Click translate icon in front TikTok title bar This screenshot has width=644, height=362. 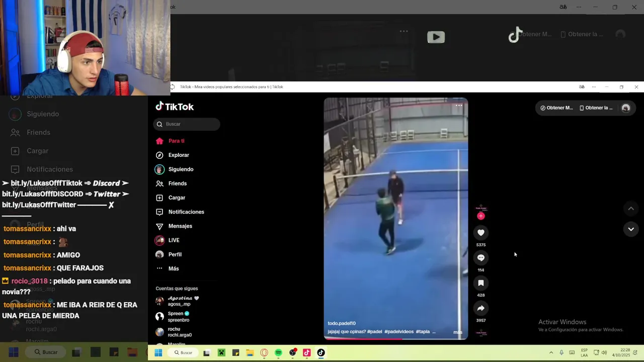(582, 87)
